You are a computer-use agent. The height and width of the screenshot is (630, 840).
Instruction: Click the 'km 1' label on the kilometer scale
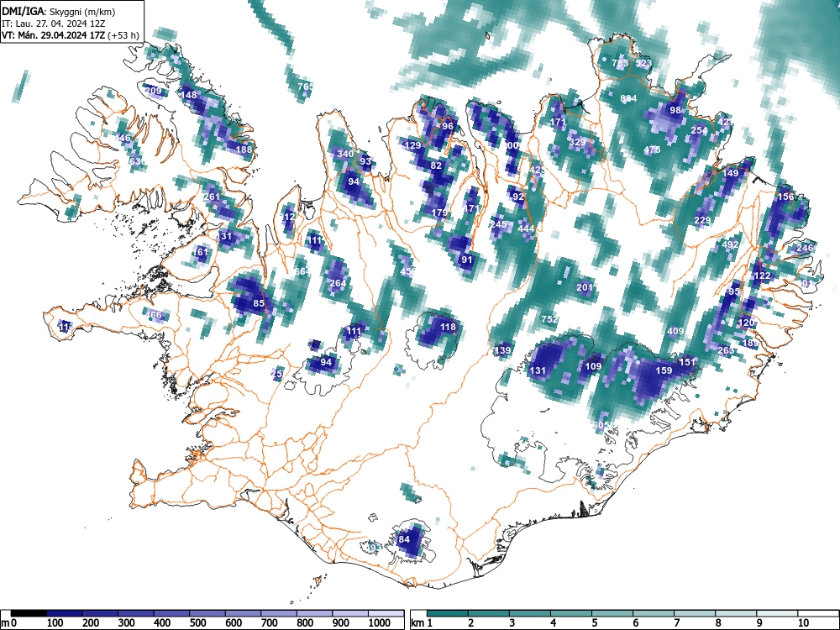point(421,623)
